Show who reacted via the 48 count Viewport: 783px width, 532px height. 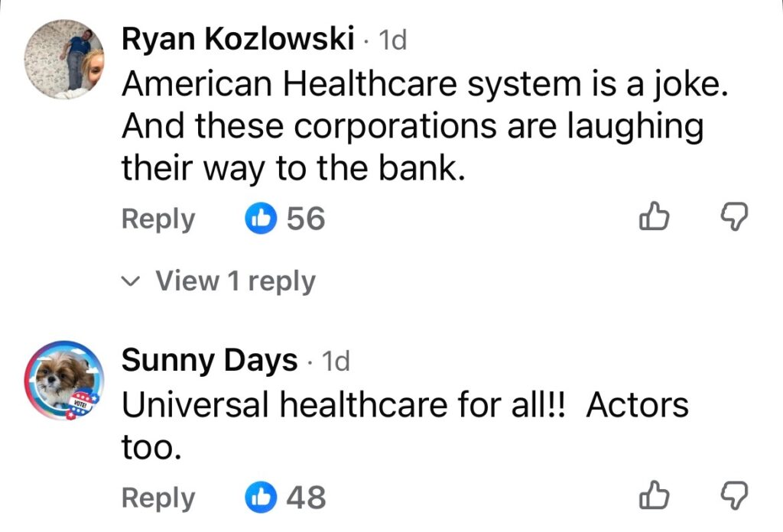pyautogui.click(x=306, y=498)
